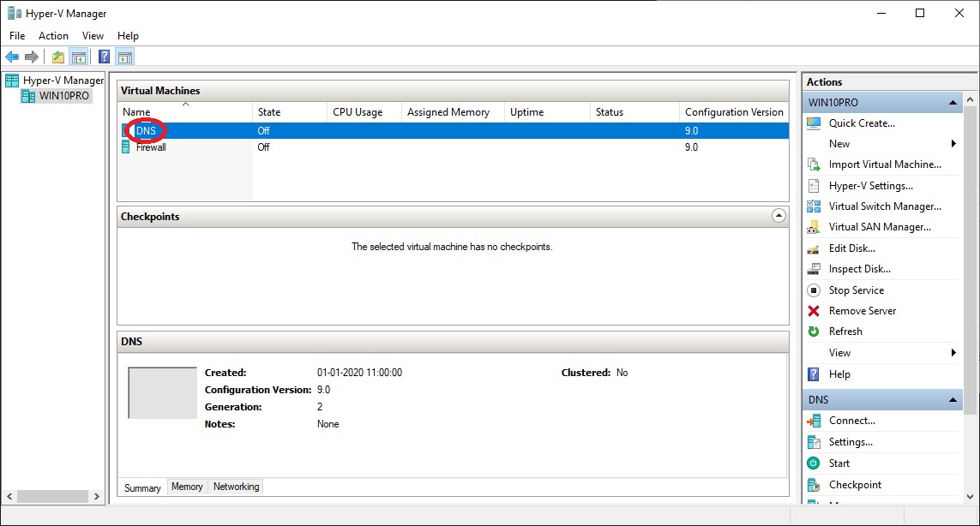Click the Checkpoint icon under DNS actions
This screenshot has height=526, width=980.
814,485
